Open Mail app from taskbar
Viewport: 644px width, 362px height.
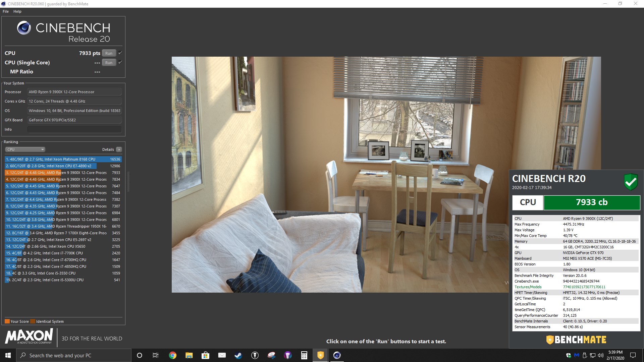click(x=222, y=355)
